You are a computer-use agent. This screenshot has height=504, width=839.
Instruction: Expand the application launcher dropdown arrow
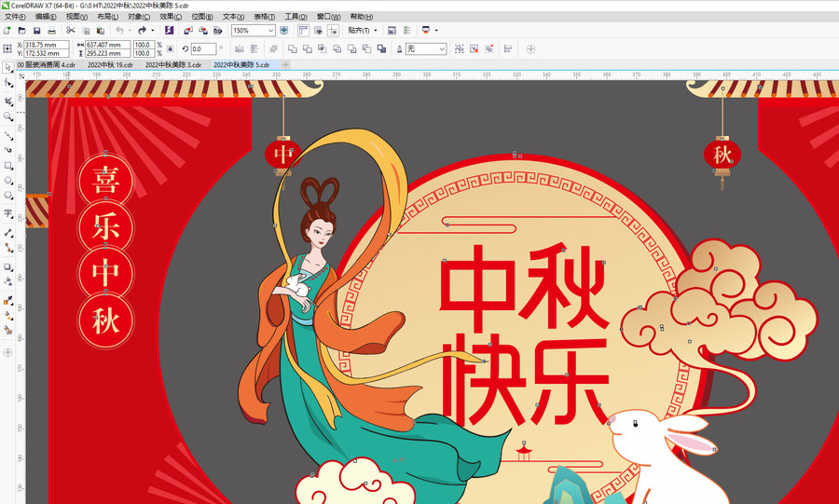pyautogui.click(x=436, y=31)
